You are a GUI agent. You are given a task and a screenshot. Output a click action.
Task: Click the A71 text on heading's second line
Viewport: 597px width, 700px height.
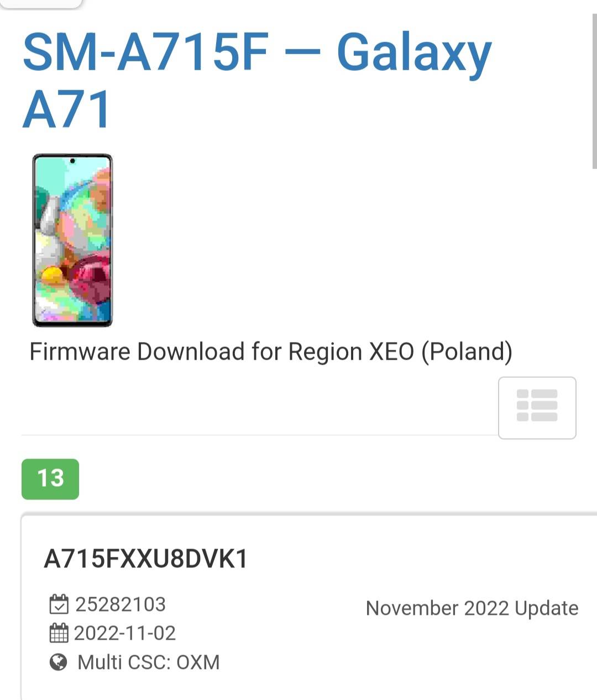[x=67, y=109]
